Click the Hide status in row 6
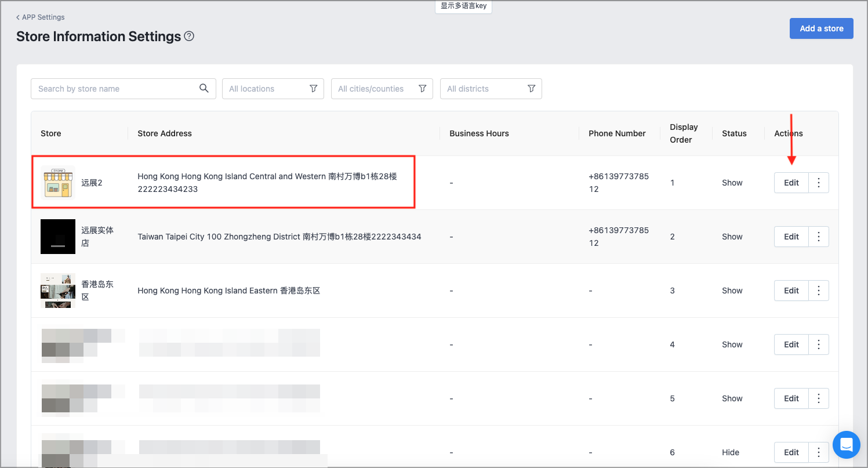This screenshot has height=468, width=868. coord(731,452)
